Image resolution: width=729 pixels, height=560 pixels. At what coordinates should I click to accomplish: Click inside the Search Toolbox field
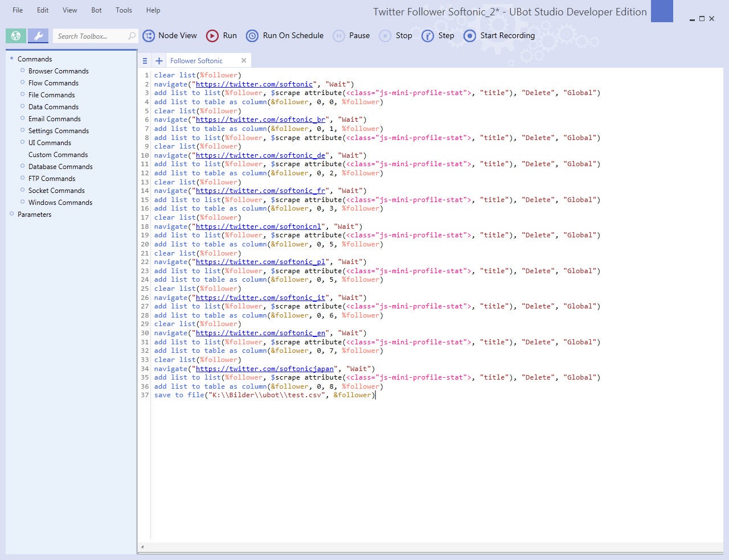(91, 35)
